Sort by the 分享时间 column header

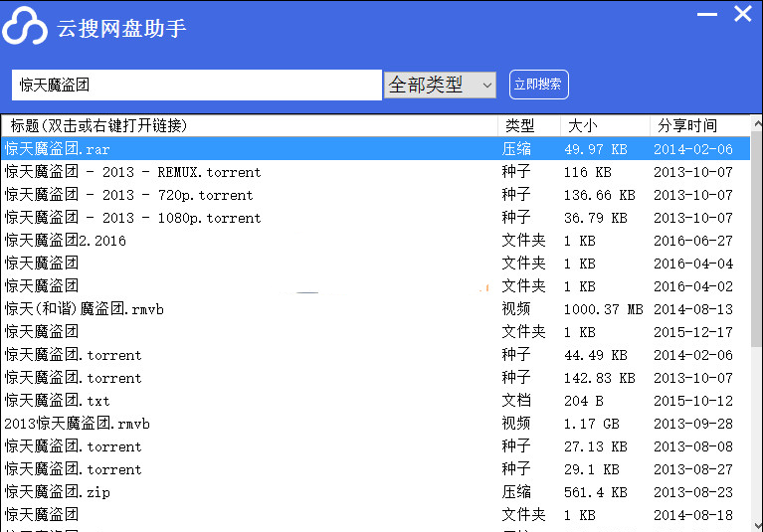[x=699, y=126]
